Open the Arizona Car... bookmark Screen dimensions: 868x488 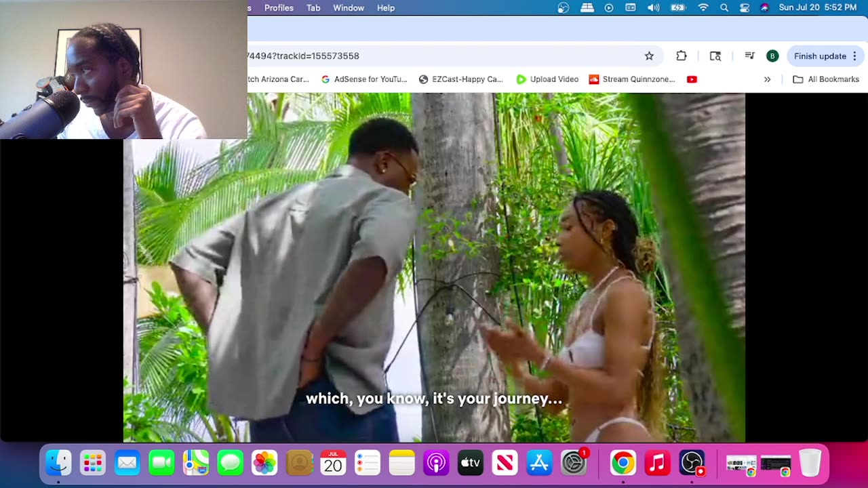[x=279, y=79]
